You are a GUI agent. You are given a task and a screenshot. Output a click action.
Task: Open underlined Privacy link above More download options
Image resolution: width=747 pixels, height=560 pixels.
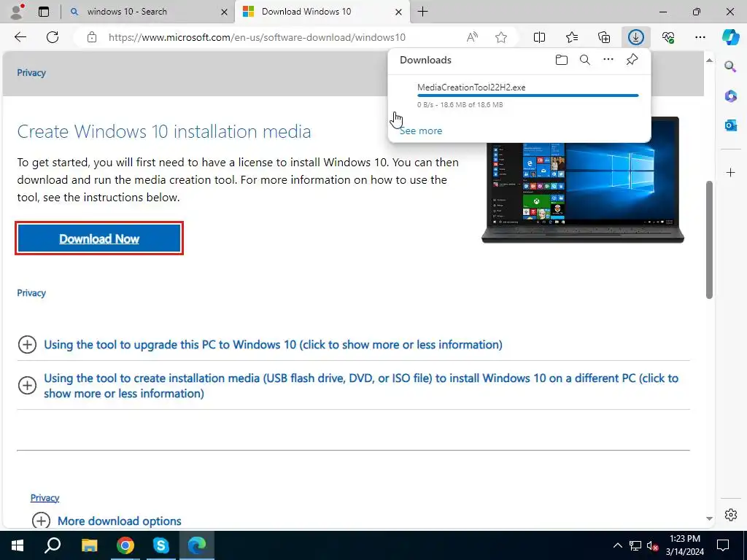[44, 497]
